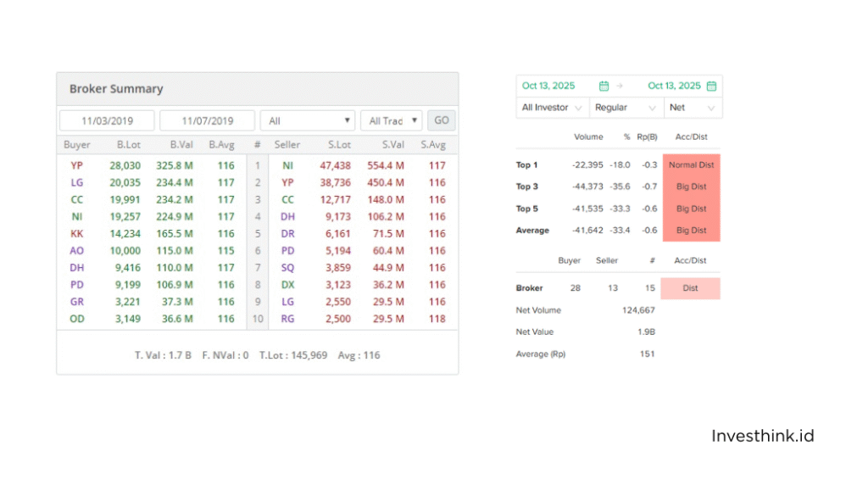Click the start date calendar icon
The image size is (868, 496).
(x=604, y=86)
